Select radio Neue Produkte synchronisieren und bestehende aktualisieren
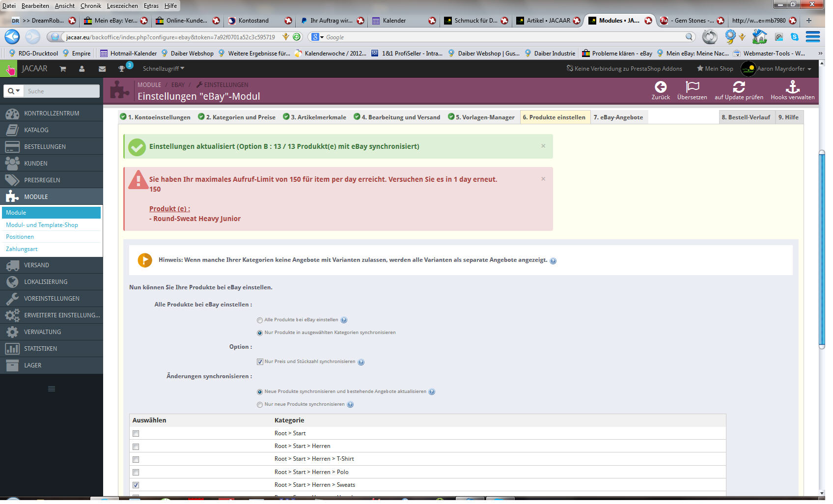This screenshot has width=833, height=504. 260,392
